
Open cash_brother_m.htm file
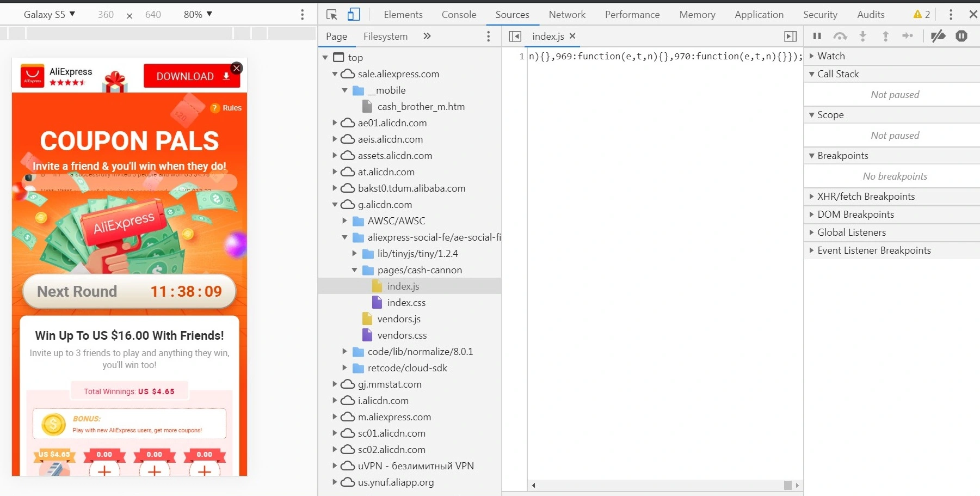click(x=421, y=107)
